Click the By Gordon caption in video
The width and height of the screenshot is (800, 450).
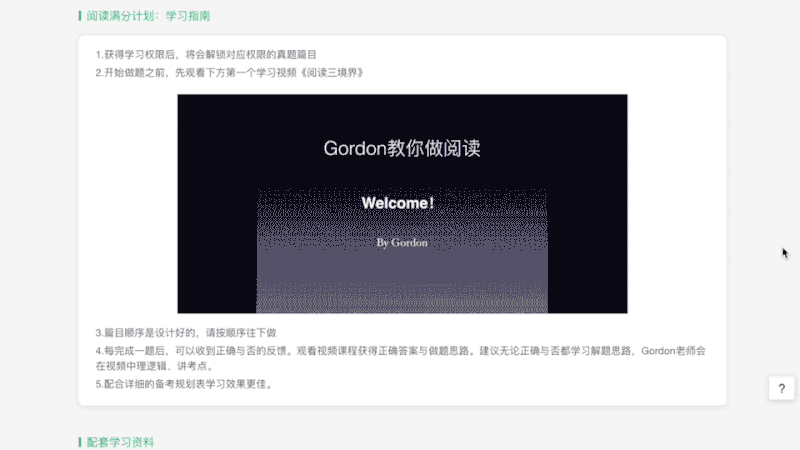402,242
